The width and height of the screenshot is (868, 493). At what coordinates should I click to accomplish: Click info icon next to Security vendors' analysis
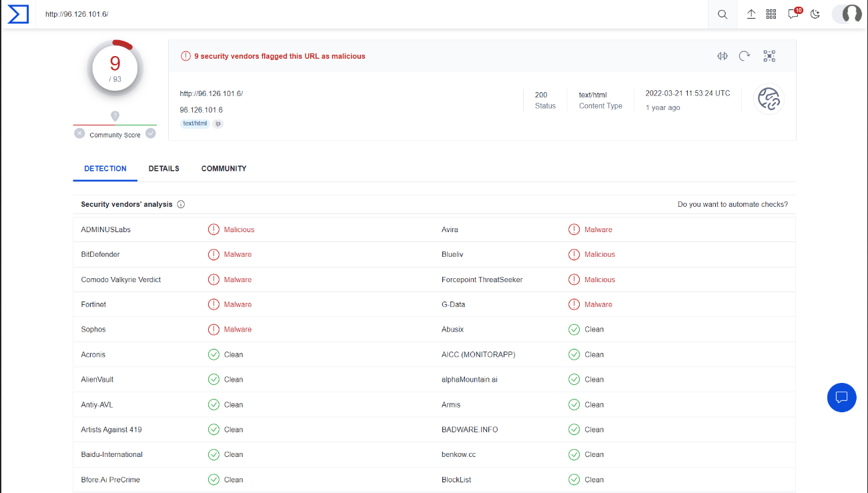181,204
